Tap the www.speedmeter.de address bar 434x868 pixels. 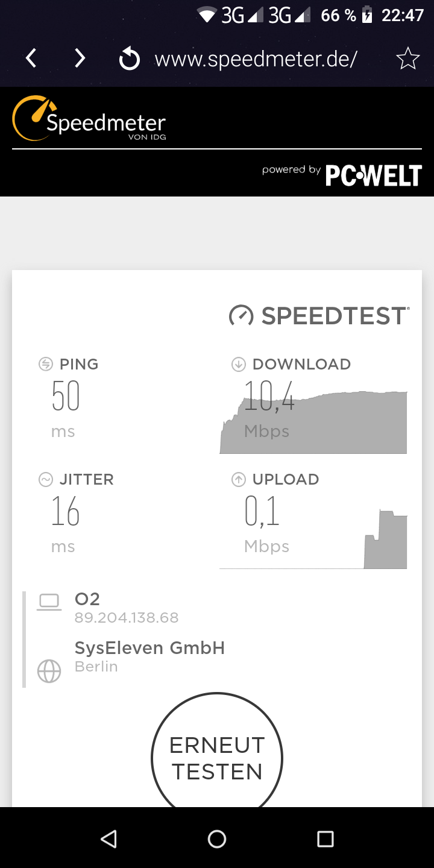click(256, 59)
